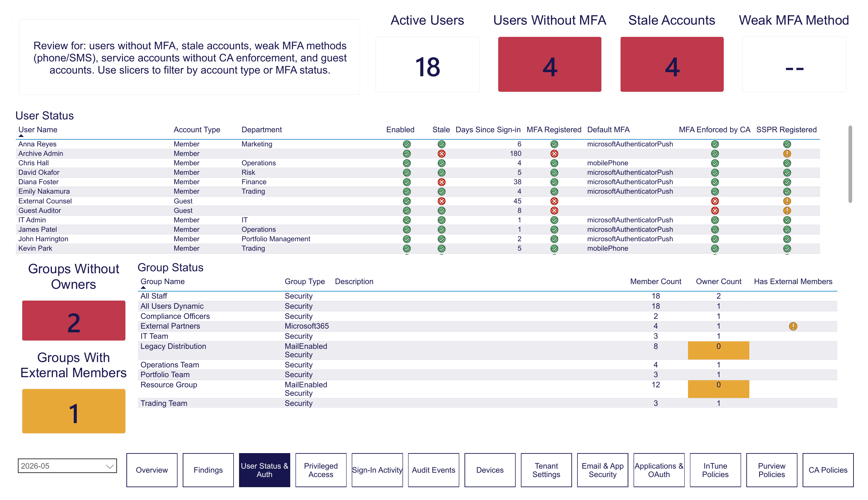Click IT Admin's MFA Enforced by CA check
Viewport: 868px width, 500px height.
click(x=714, y=220)
